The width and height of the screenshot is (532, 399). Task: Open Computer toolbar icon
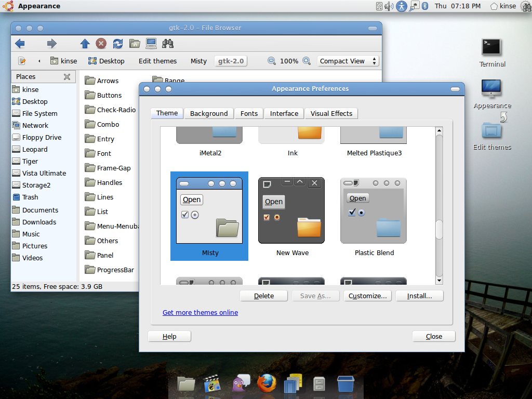coord(151,44)
